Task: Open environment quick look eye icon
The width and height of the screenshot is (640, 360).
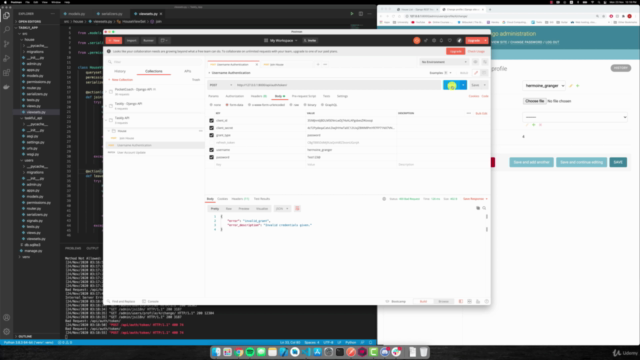Action: click(476, 62)
